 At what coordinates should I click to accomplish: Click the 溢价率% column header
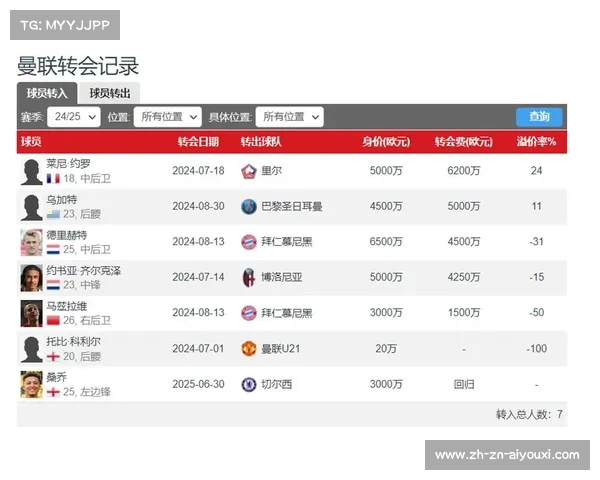pos(536,142)
